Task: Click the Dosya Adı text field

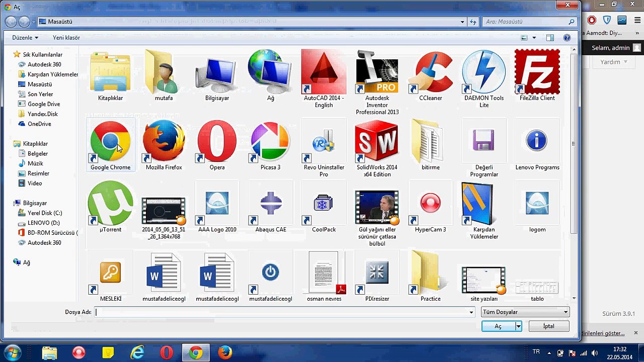Action: (x=282, y=312)
